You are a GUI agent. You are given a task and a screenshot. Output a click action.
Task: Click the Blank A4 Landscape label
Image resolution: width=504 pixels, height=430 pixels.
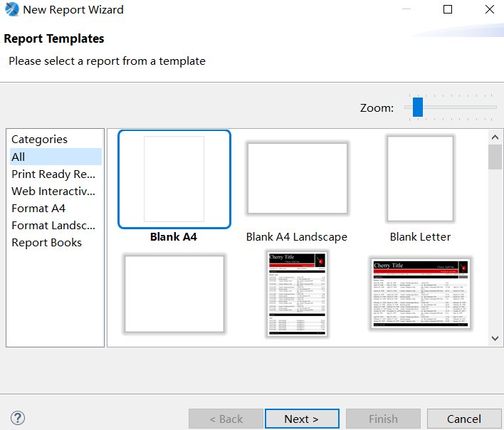(x=297, y=237)
